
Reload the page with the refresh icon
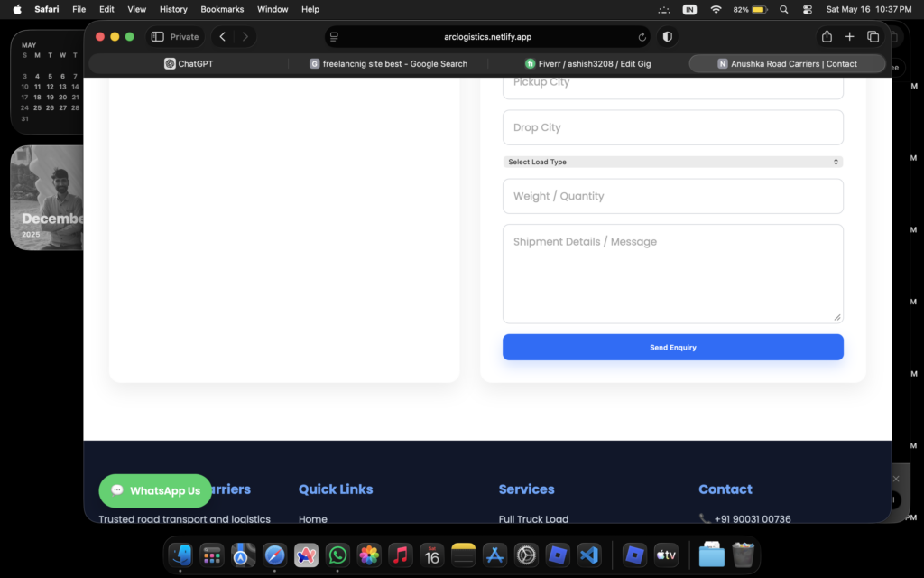click(642, 36)
